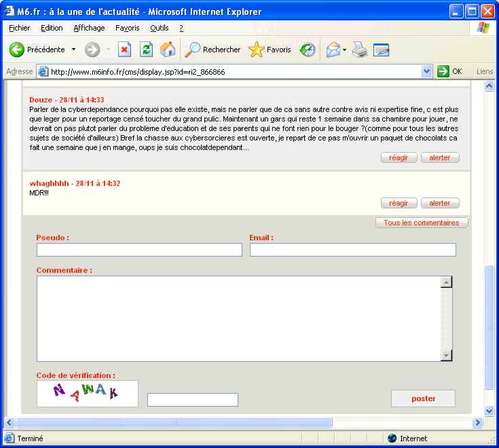Click the poster submit button
499x448 pixels.
pos(423,398)
